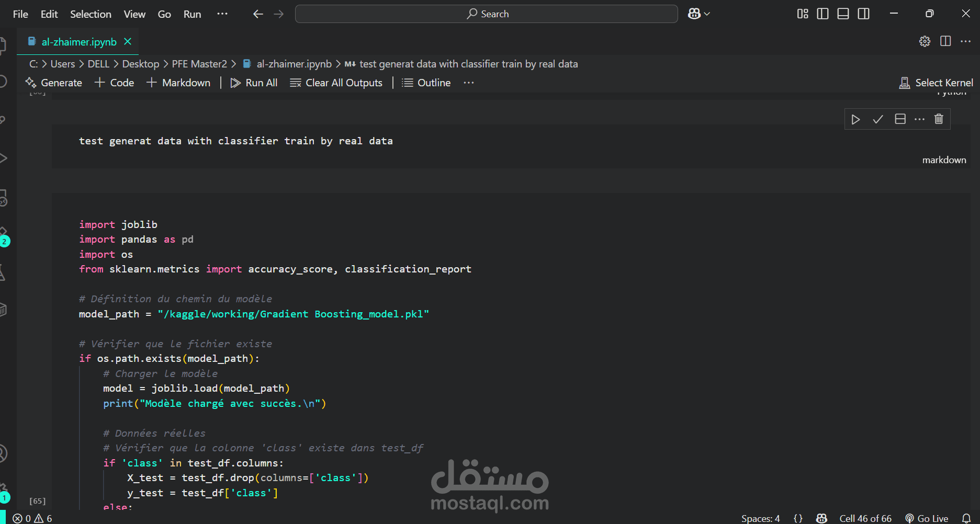The width and height of the screenshot is (980, 524).
Task: Expand the Copilot dropdown chevron
Action: 707,14
